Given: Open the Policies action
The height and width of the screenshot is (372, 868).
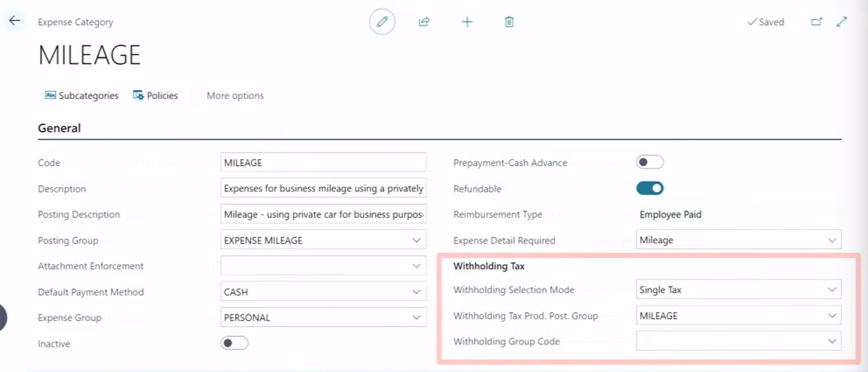Looking at the screenshot, I should (x=155, y=95).
